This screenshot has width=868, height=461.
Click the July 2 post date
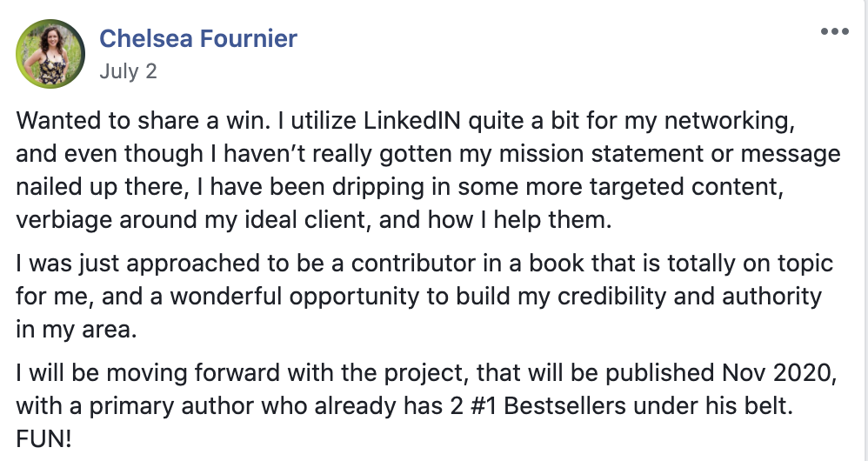pos(128,70)
